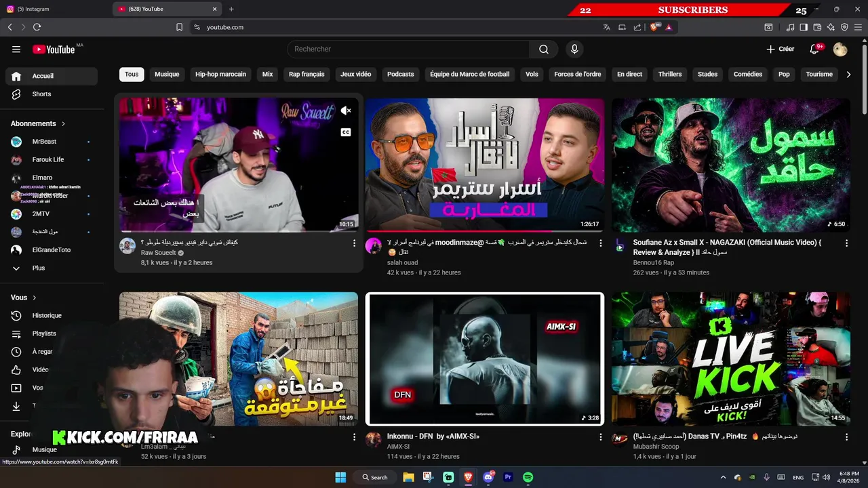This screenshot has width=868, height=488.
Task: Toggle captions on the preview video
Action: [x=346, y=132]
